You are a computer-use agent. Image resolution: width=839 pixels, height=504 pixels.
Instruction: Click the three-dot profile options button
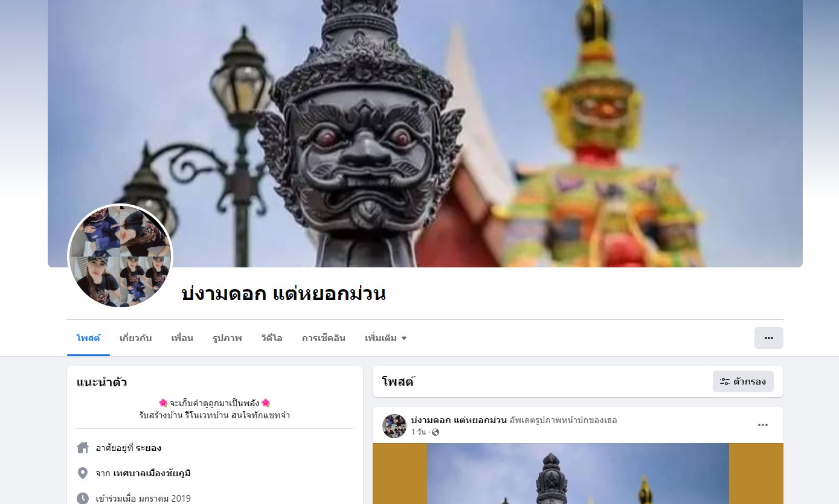pos(768,338)
